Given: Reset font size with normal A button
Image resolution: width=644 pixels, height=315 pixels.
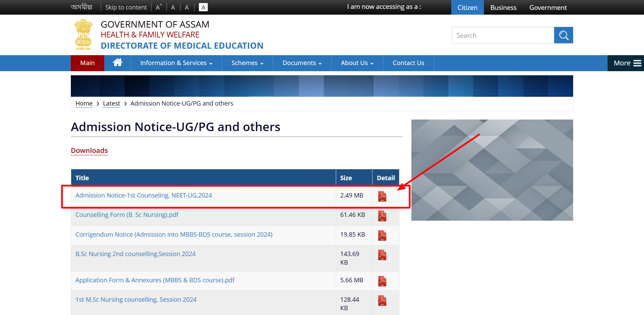Looking at the screenshot, I should point(173,7).
